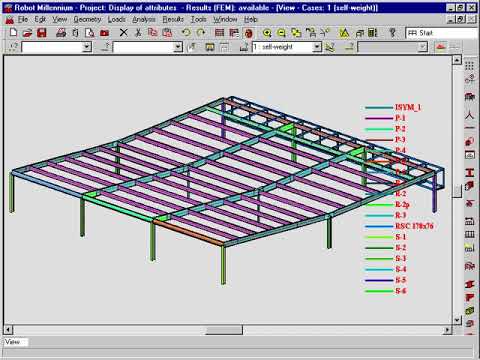Open Print Preview icon
480x360 pixels.
(90, 33)
